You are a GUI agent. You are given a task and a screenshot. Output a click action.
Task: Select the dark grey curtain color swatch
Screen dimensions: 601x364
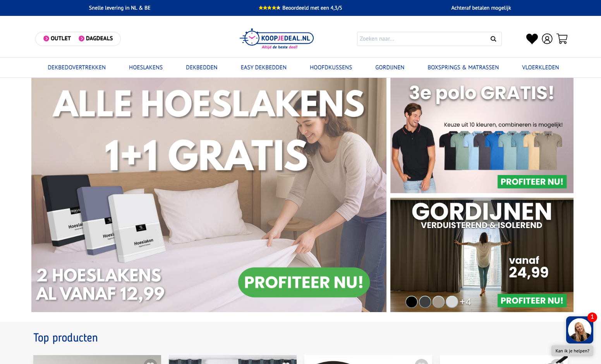(x=425, y=302)
